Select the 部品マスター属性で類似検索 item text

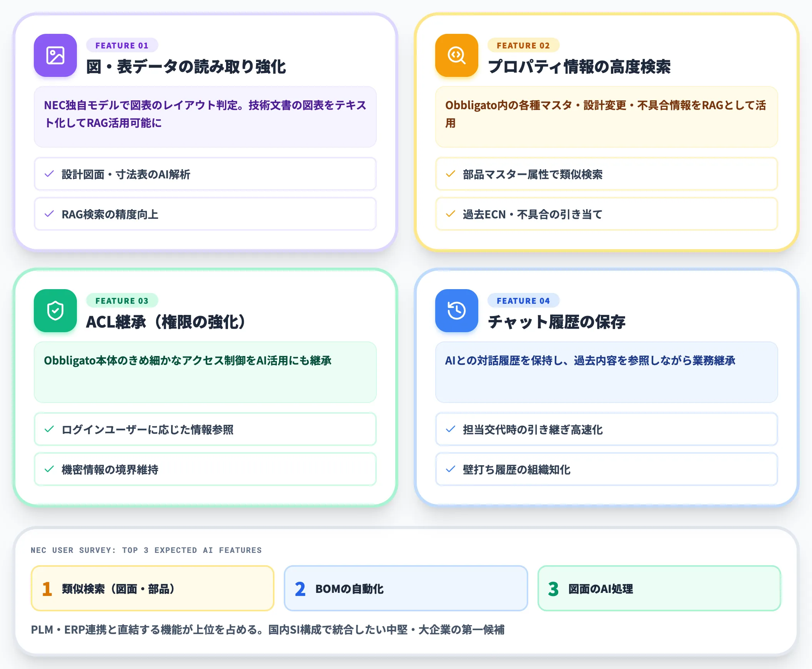(532, 174)
